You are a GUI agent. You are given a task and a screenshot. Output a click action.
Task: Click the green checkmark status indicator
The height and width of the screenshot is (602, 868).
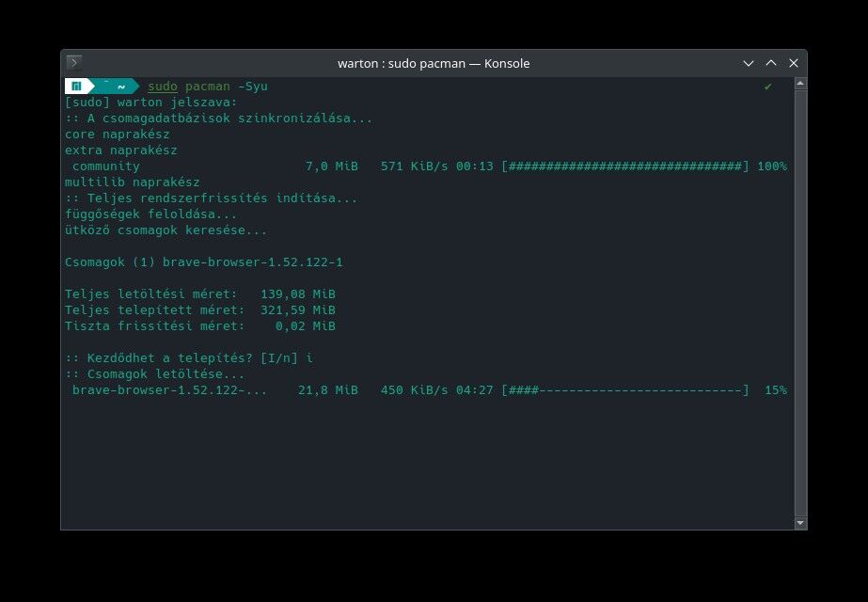[x=767, y=87]
